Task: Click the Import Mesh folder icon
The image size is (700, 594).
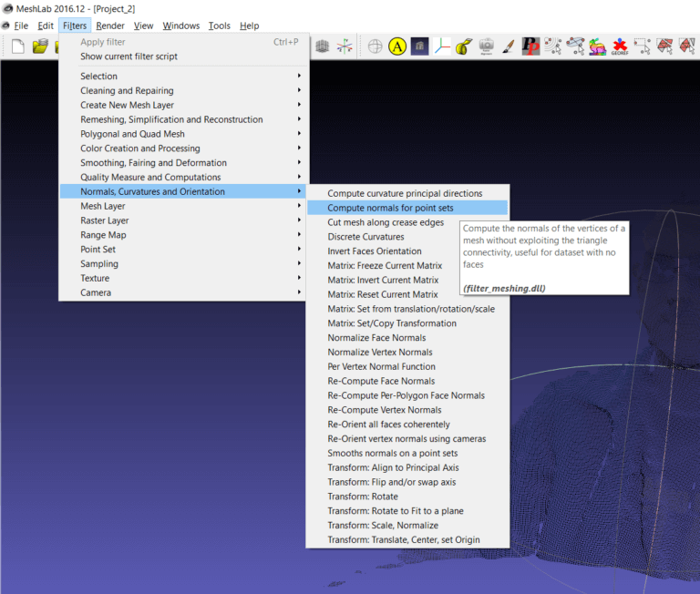Action: (x=40, y=46)
